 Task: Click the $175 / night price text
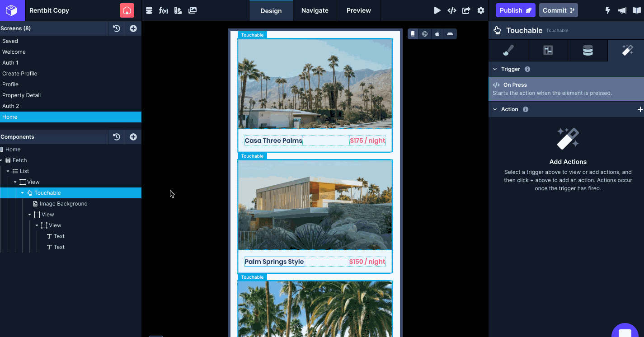pyautogui.click(x=367, y=140)
